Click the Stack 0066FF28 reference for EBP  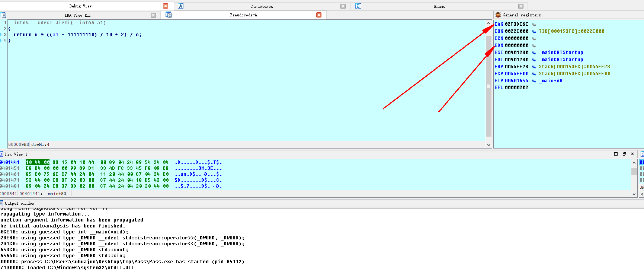click(x=574, y=67)
